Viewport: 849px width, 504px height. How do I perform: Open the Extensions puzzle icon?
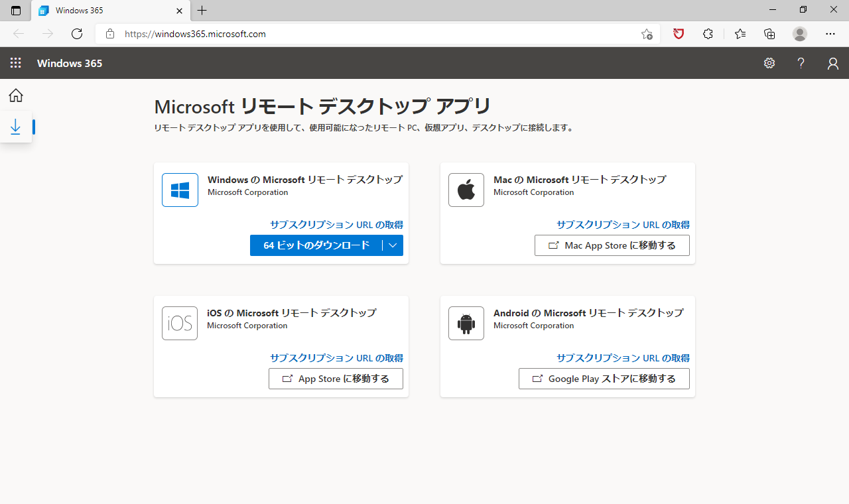tap(708, 34)
